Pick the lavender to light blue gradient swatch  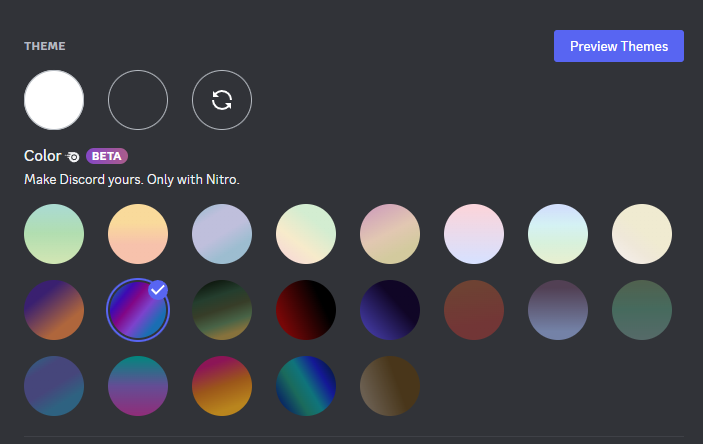pos(222,234)
